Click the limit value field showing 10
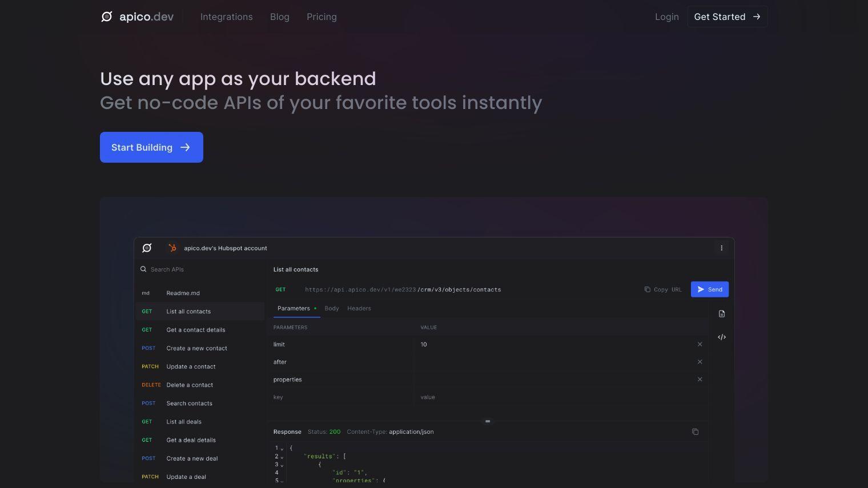 point(554,344)
